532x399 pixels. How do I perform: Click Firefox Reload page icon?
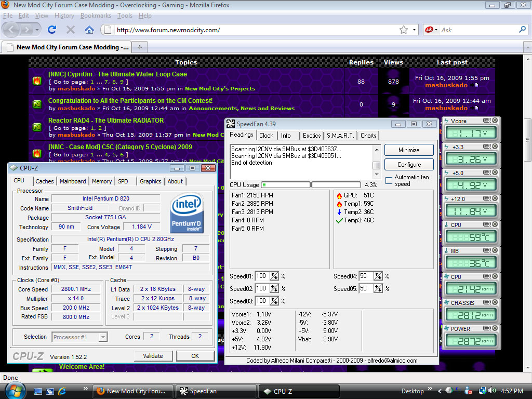click(52, 30)
